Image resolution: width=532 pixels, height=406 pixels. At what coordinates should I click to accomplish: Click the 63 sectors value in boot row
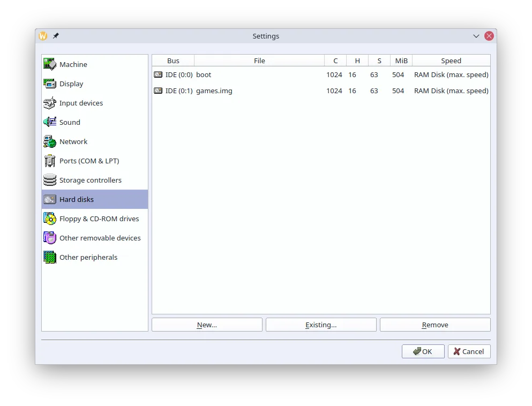pyautogui.click(x=374, y=74)
